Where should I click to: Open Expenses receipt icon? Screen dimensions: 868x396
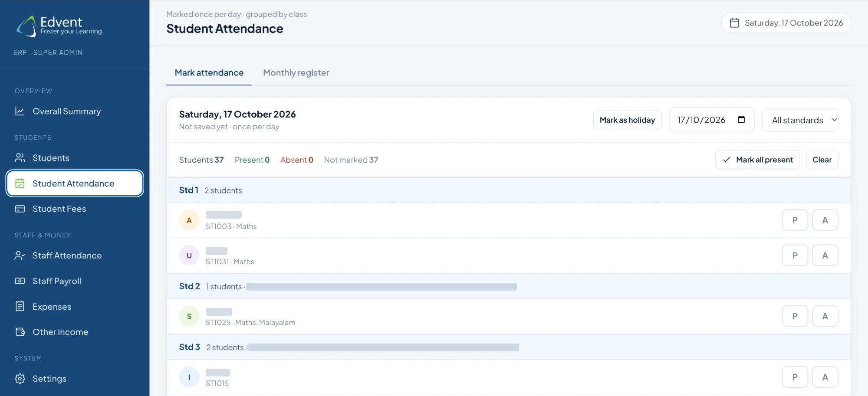[x=20, y=307]
